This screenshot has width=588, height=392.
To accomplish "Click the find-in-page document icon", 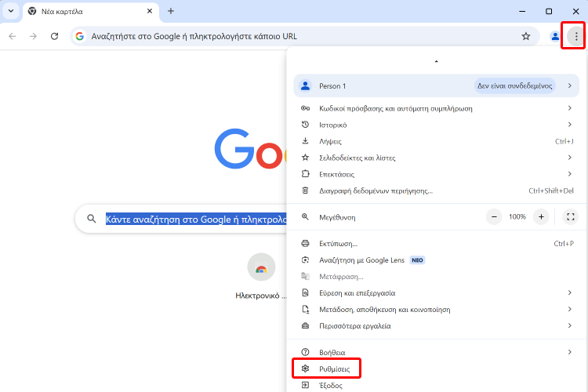I will click(305, 293).
